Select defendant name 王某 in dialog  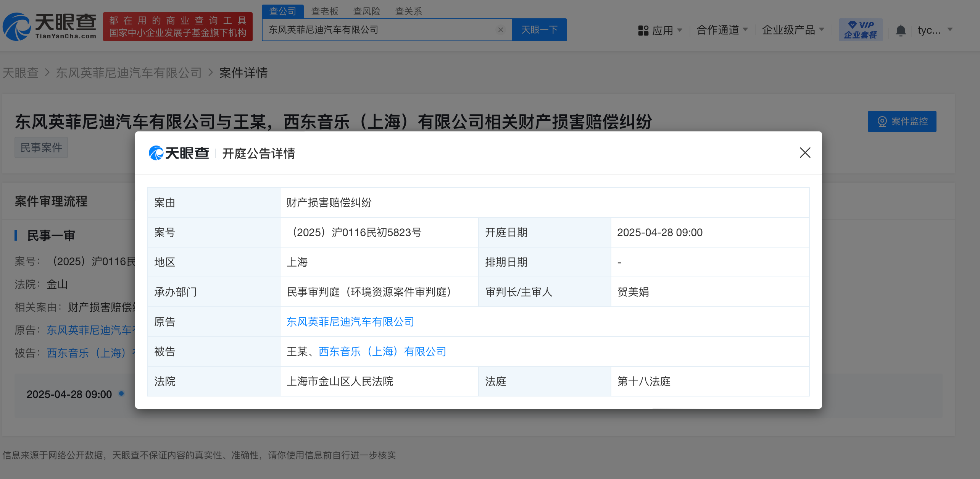(297, 351)
